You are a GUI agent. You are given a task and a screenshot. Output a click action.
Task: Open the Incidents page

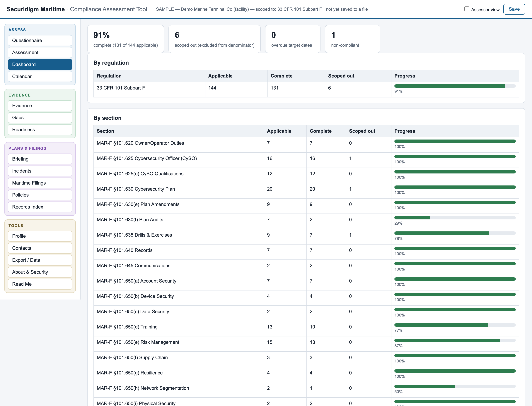(x=40, y=171)
